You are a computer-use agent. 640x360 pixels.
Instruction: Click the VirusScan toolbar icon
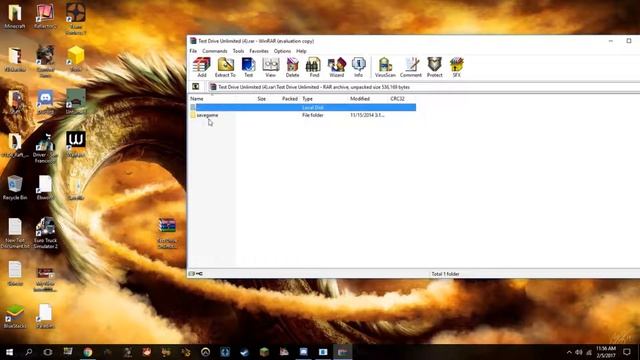coord(385,67)
